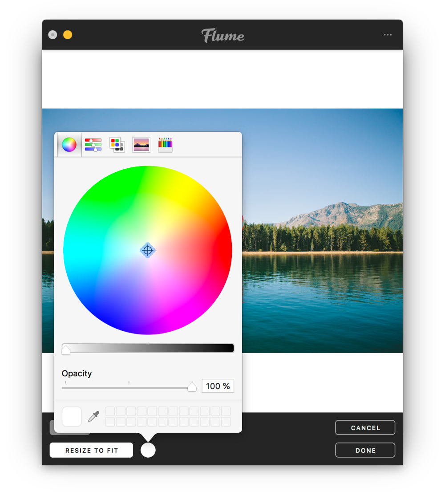Click the round white background color button
Screen dimensions: 445x504
click(x=148, y=450)
